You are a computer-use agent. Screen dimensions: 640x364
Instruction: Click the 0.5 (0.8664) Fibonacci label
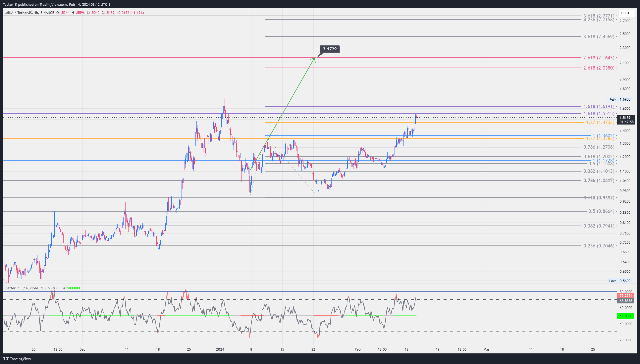point(601,211)
